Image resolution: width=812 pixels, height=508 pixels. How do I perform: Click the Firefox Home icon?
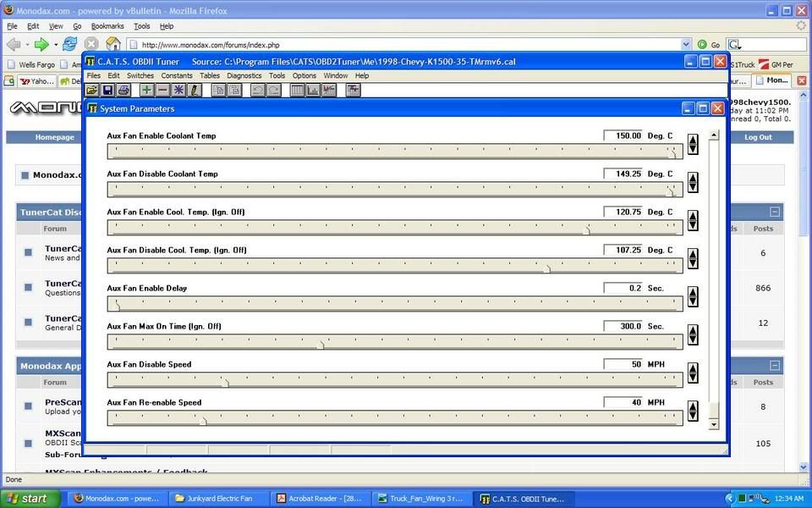coord(112,44)
